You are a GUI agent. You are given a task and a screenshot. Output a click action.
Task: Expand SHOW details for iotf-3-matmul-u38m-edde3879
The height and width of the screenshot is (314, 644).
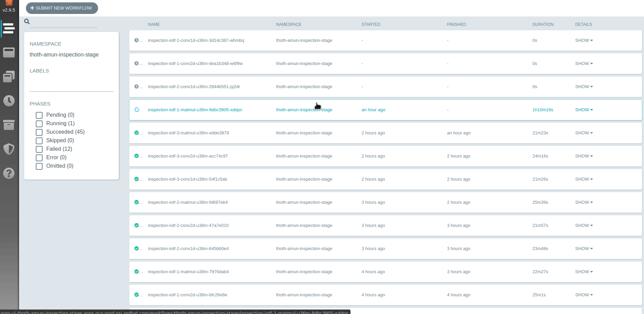coord(584,133)
